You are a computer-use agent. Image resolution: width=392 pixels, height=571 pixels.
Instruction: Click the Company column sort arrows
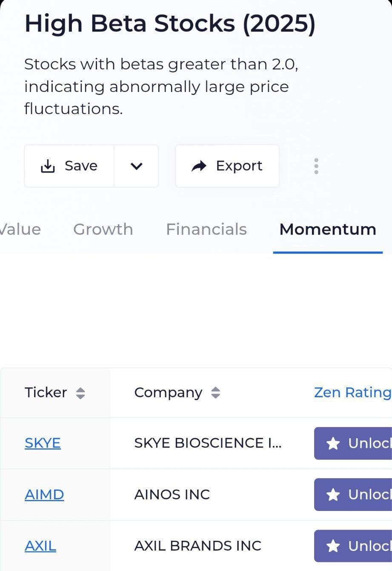tap(217, 393)
